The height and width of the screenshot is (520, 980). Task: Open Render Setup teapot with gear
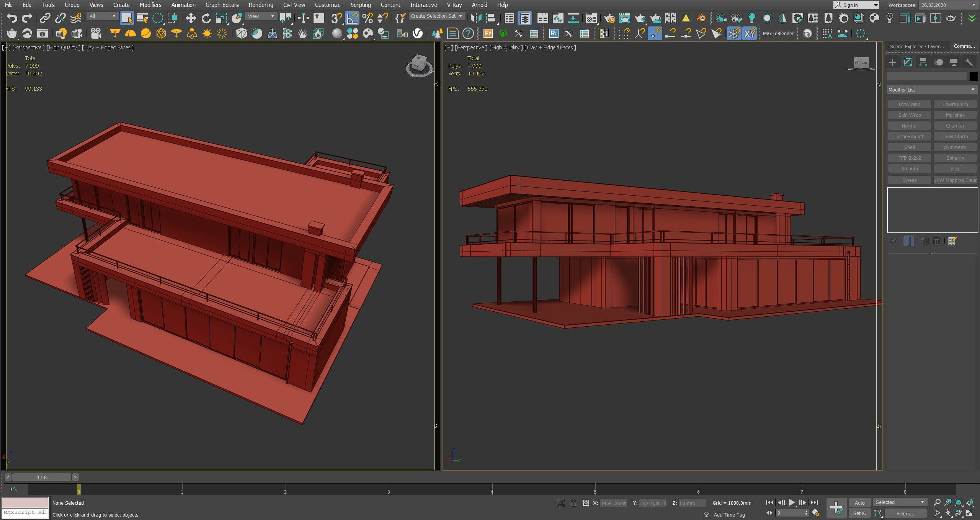pos(609,18)
